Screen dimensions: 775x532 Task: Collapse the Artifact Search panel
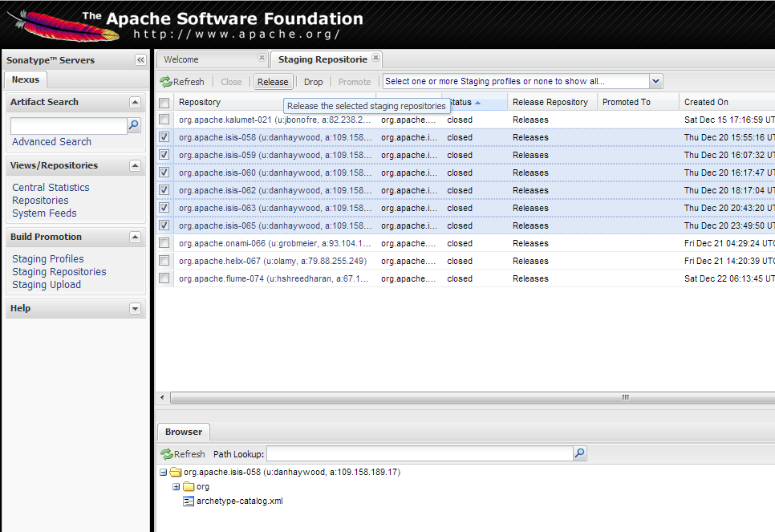pos(135,103)
